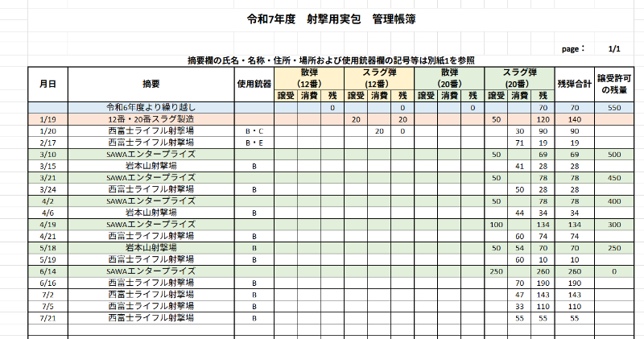Click 消費 subheader under スラグ弾 (12番)
Viewport: 644px width, 339px height.
tap(379, 96)
